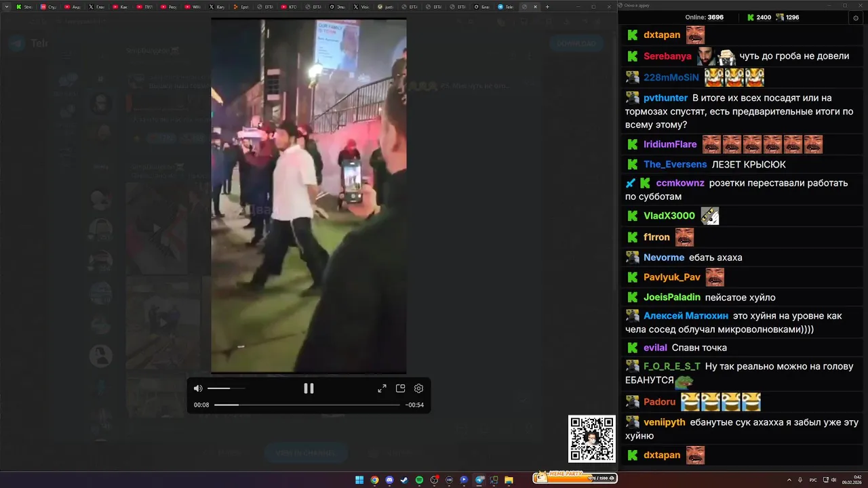Open picture-in-picture mode for the video
This screenshot has height=488, width=868.
click(400, 388)
